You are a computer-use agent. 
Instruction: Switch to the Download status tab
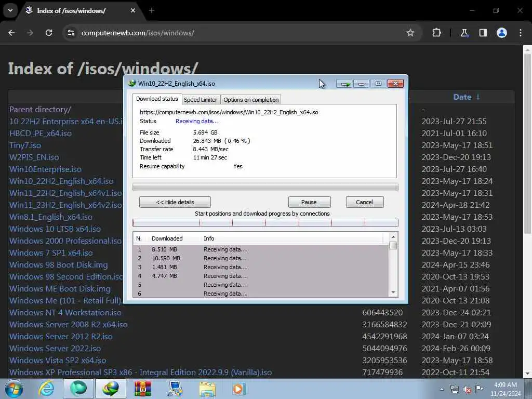157,99
